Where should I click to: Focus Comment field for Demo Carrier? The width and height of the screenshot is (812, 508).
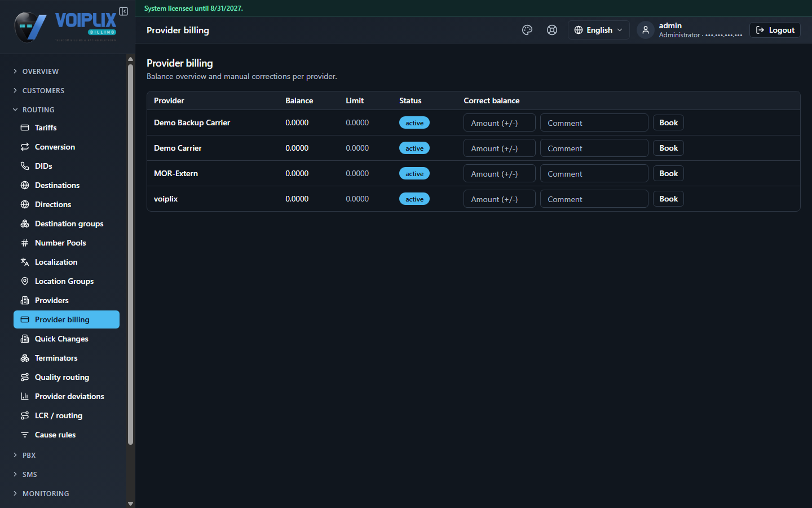[x=594, y=148]
